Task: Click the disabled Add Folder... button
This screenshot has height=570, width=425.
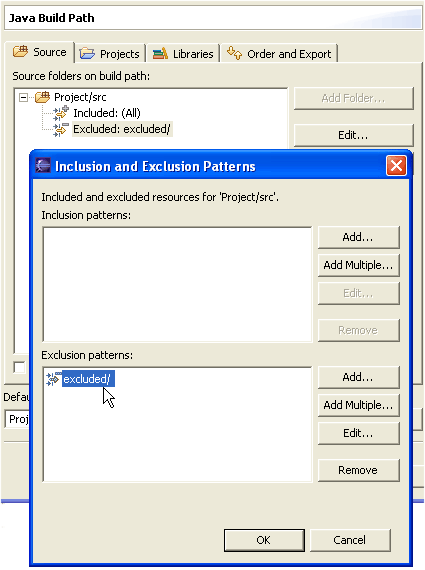Action: 353,98
